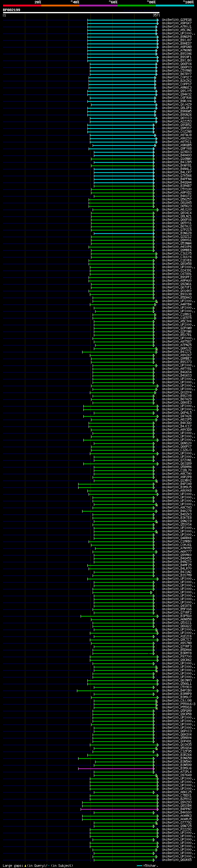Select the UniRef100_C0PSC7 label
This screenshot has height=868, width=197.
176,78
